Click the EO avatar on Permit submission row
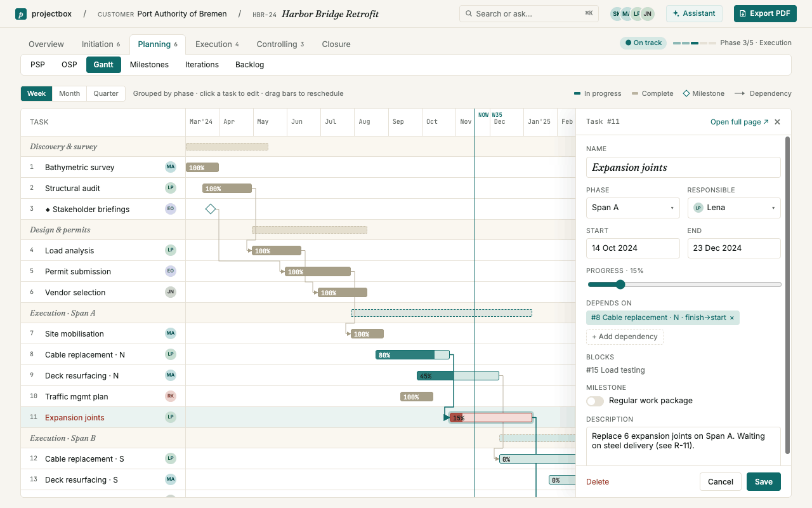Image resolution: width=812 pixels, height=508 pixels. pos(170,271)
